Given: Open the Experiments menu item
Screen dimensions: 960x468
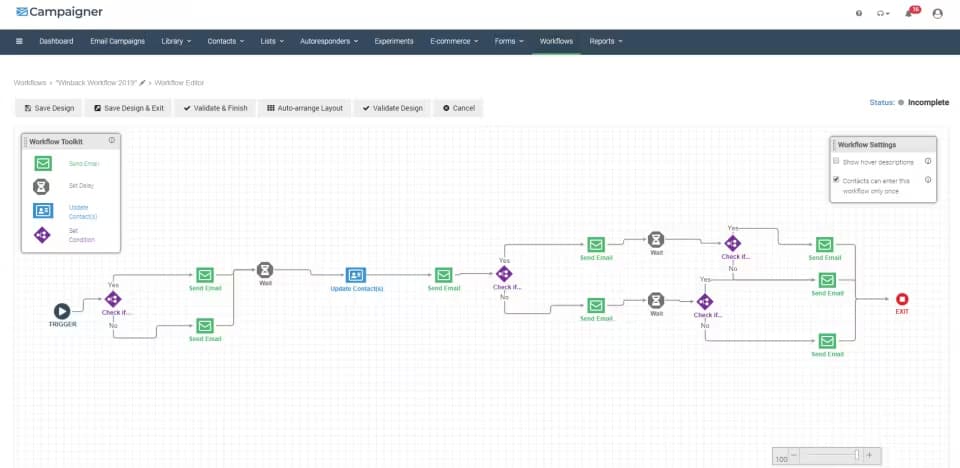Looking at the screenshot, I should (x=394, y=41).
